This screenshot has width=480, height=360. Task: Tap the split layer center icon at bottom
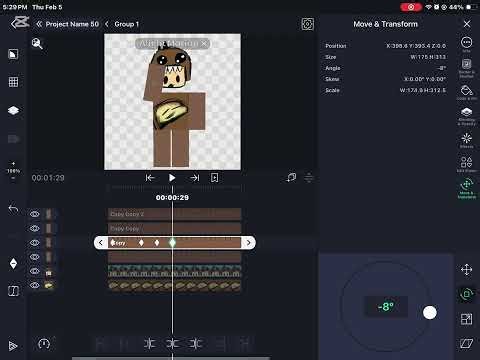coord(172,343)
